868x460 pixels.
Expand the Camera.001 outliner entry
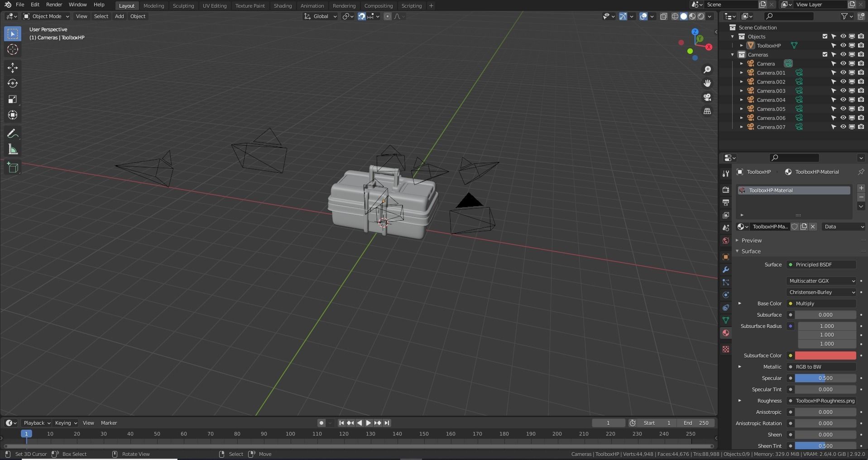point(741,72)
